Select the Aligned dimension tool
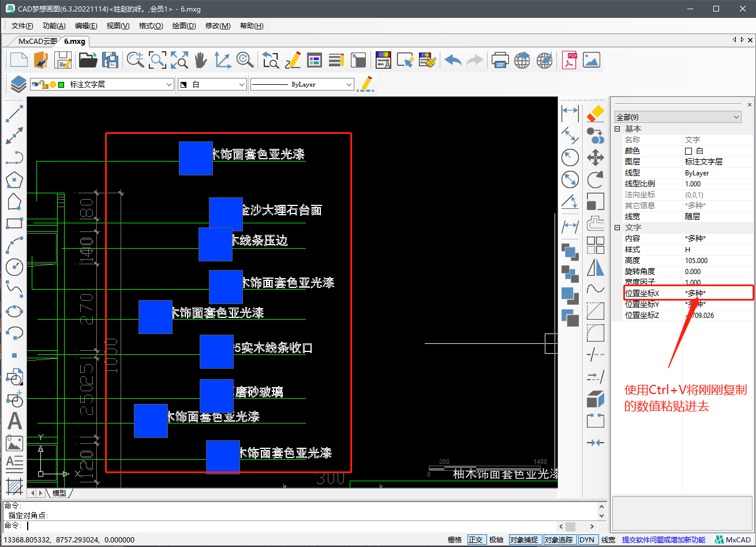The height and width of the screenshot is (547, 756). pos(570,135)
